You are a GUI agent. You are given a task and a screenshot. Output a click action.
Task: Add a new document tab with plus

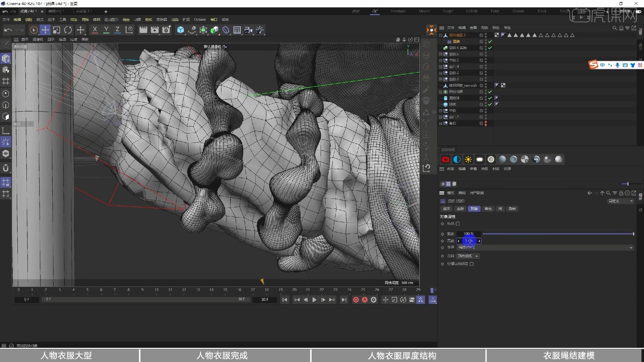pos(106,11)
